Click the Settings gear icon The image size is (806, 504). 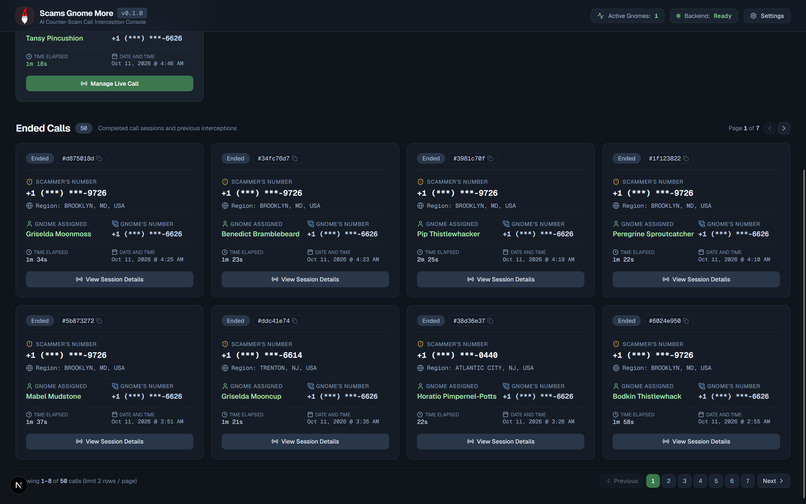[x=753, y=16]
